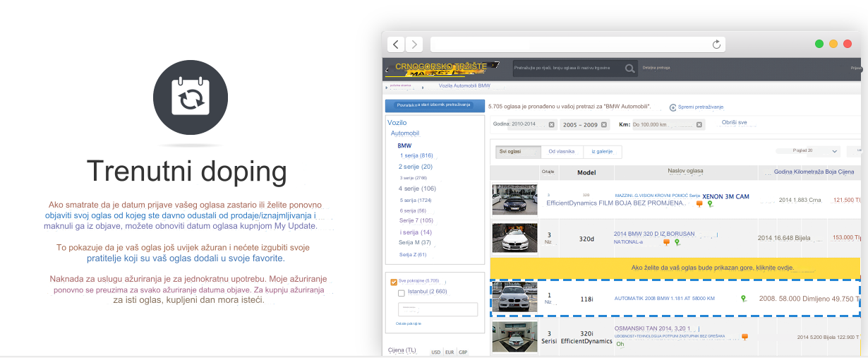
Task: Click the Ostale pokrajine link
Action: (409, 323)
